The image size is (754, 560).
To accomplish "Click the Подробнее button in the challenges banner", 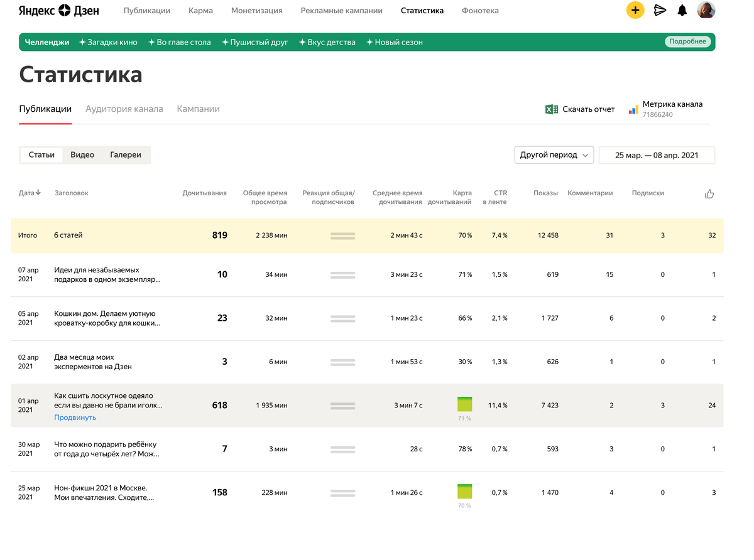I will [x=688, y=42].
